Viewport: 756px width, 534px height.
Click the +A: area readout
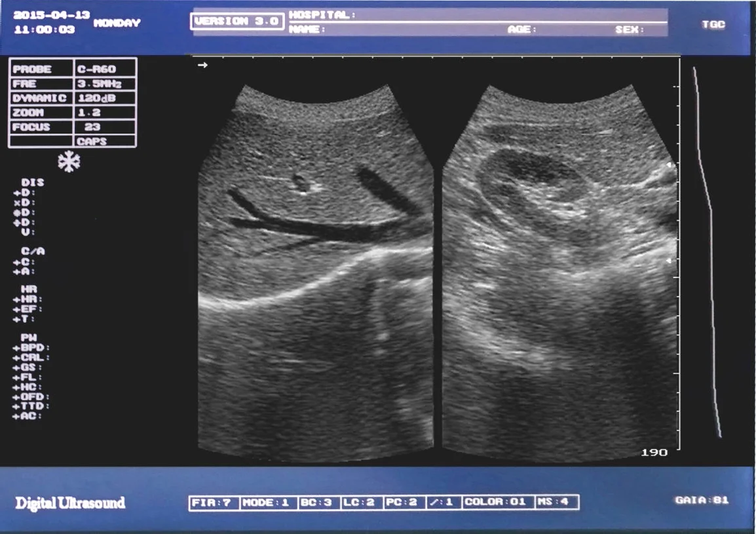coord(24,271)
